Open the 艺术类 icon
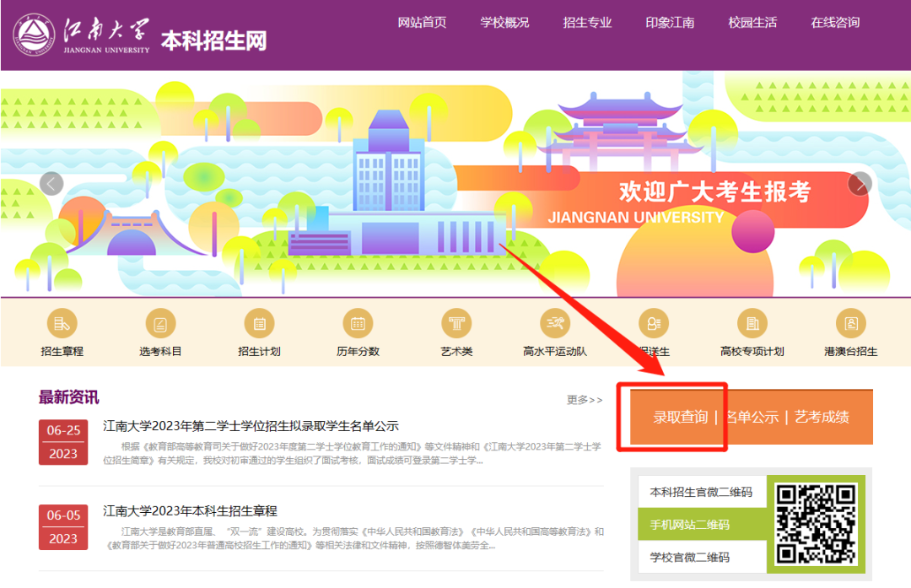911x588 pixels. point(456,323)
